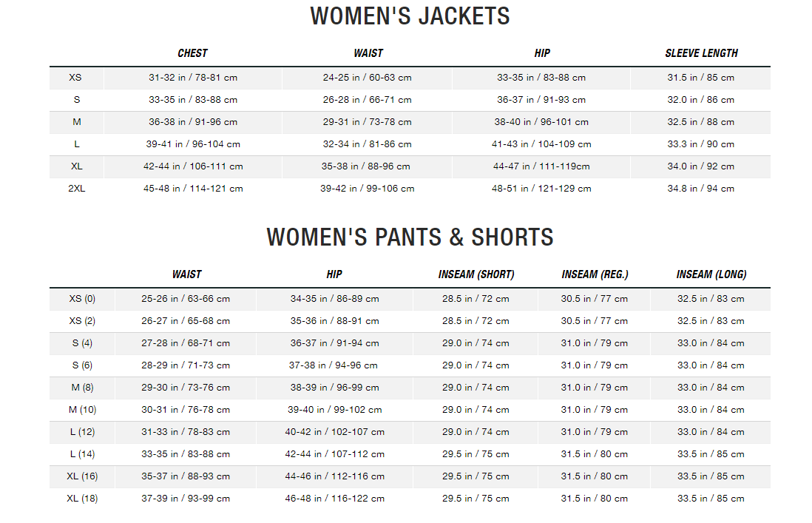The width and height of the screenshot is (812, 523).
Task: Select the pants M (10) size label
Action: pos(82,410)
